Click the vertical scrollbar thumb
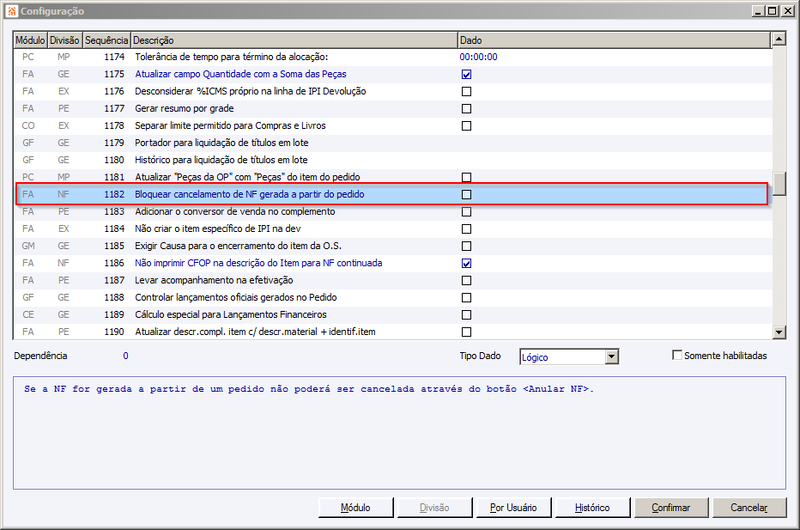800x530 pixels. 779,184
